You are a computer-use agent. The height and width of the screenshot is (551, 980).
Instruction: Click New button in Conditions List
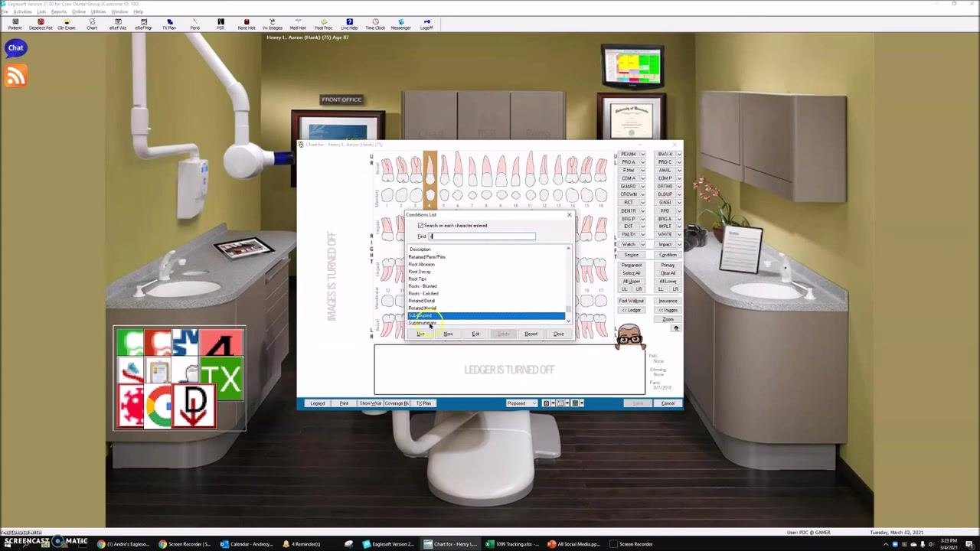click(x=448, y=334)
